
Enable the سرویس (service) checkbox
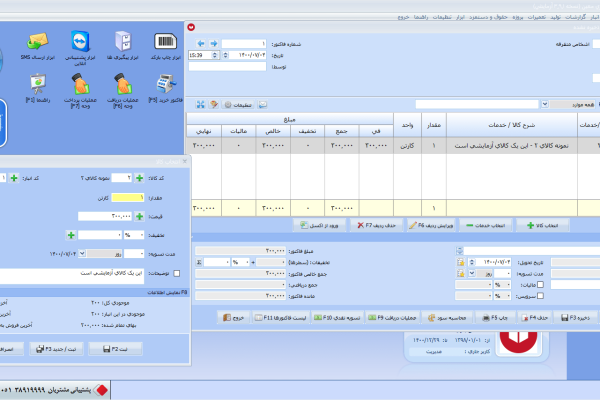pyautogui.click(x=540, y=296)
